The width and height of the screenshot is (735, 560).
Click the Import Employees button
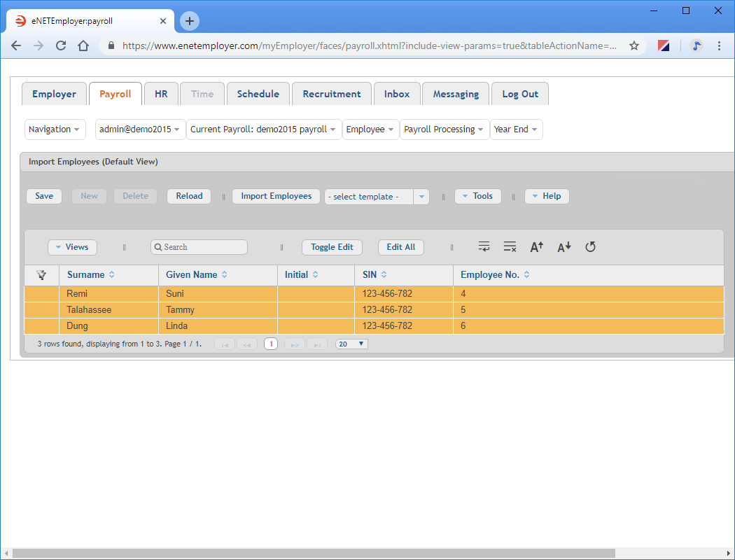click(x=276, y=196)
